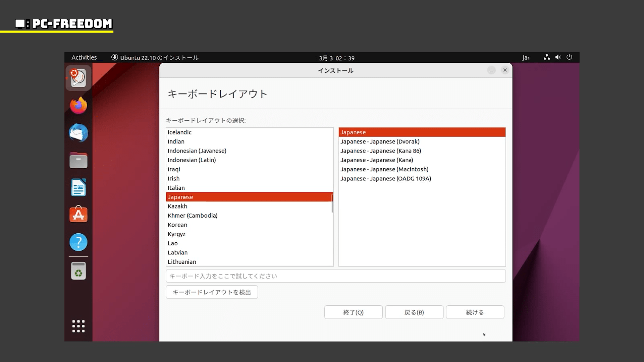644x362 pixels.
Task: Open Thunderbird mail from the dock
Action: click(x=78, y=133)
